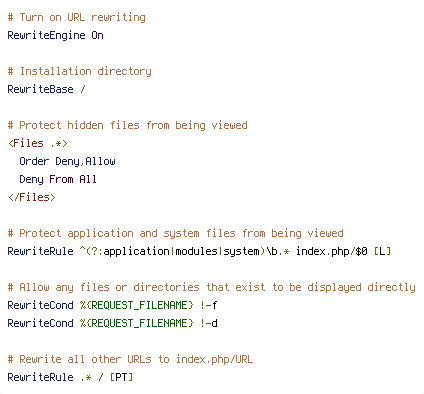Viewport: 424px width, 394px height.
Task: Click the '# Rewrite all other URLs' comment
Action: (x=130, y=359)
